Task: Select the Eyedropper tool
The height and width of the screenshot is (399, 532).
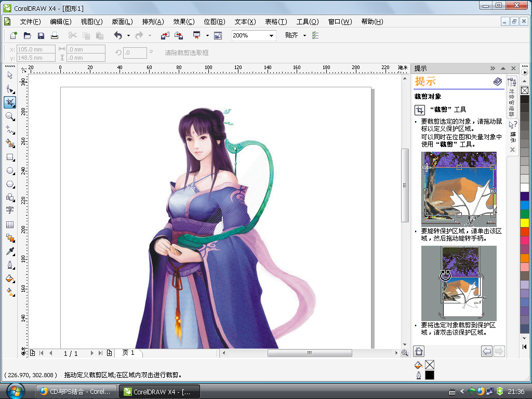Action: (9, 251)
